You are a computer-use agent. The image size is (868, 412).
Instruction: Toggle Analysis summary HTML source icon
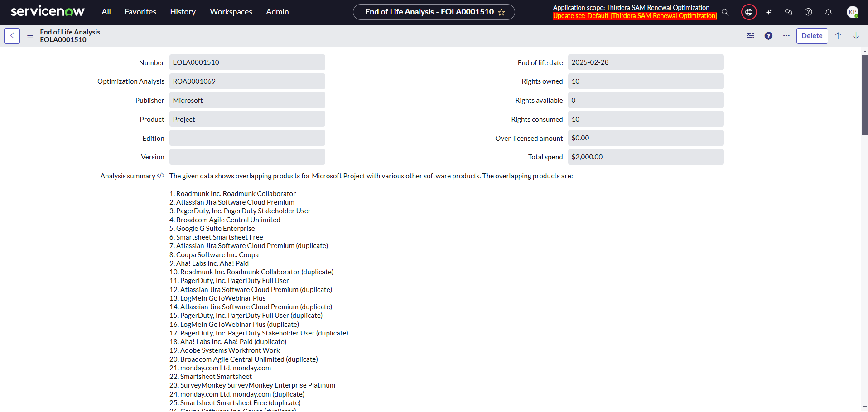pyautogui.click(x=160, y=176)
